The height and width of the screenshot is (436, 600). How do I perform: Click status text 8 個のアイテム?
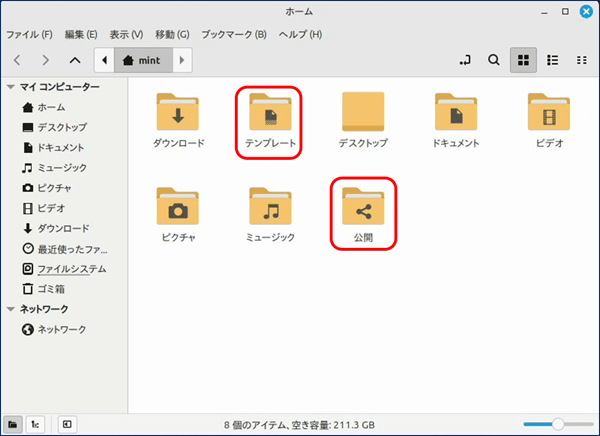[257, 425]
